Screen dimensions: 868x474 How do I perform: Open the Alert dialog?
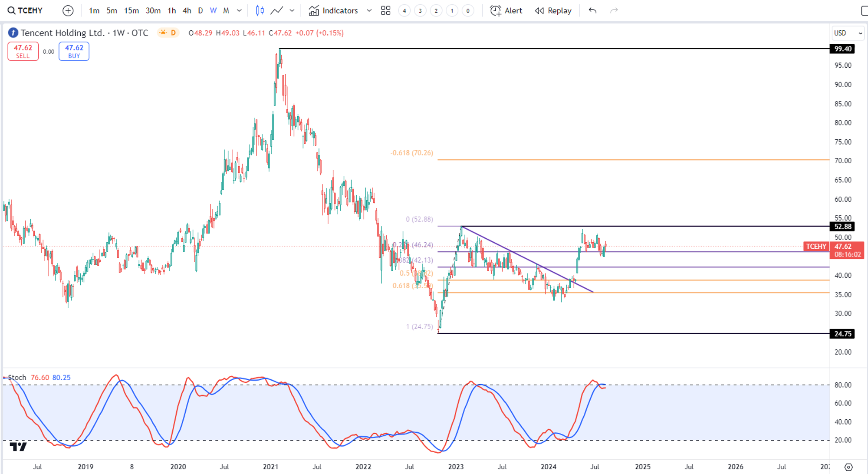coord(506,10)
